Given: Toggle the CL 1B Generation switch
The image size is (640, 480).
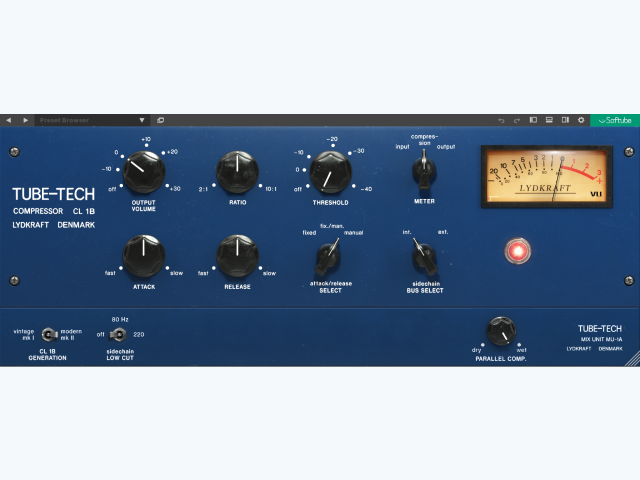Looking at the screenshot, I should 49,335.
